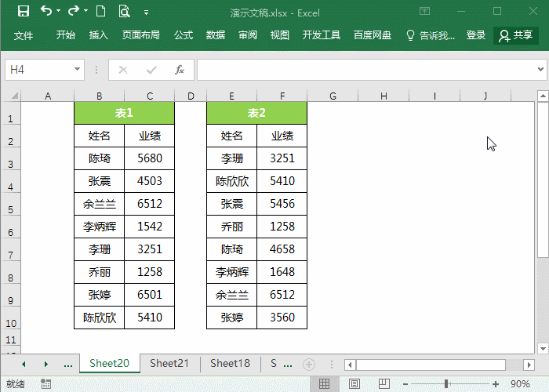Click the Enter checkmark icon in formula bar
This screenshot has width=549, height=392.
(151, 70)
